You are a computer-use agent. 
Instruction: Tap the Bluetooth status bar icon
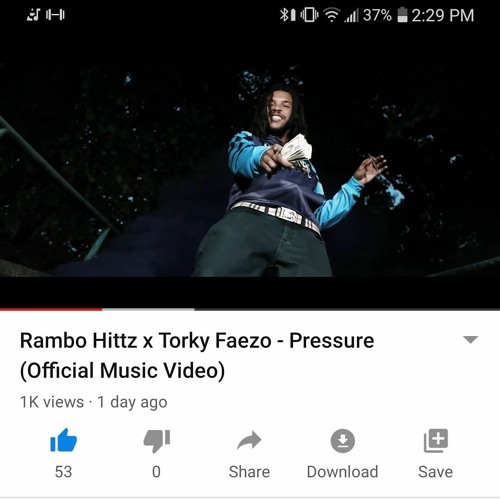coord(287,15)
